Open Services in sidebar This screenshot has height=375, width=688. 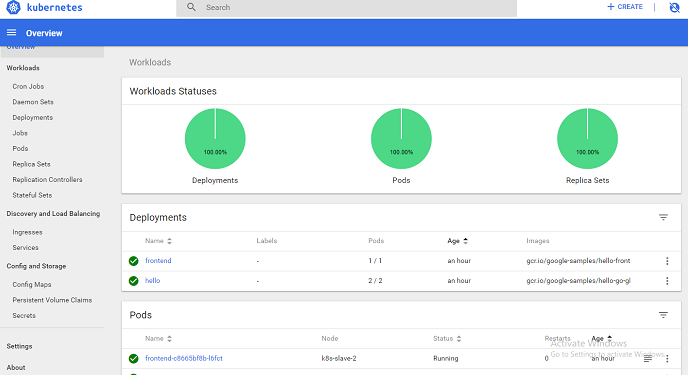coord(25,247)
